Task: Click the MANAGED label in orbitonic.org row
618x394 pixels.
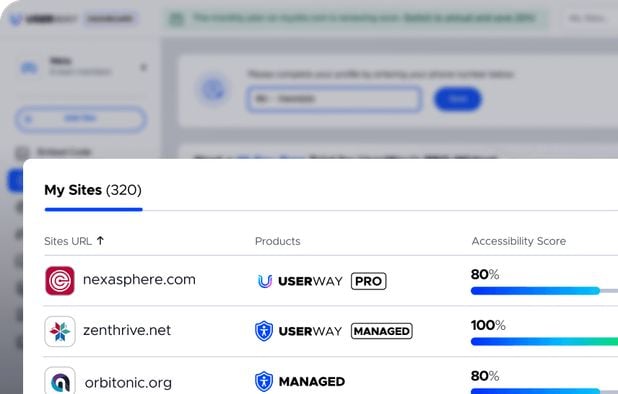Action: (312, 381)
